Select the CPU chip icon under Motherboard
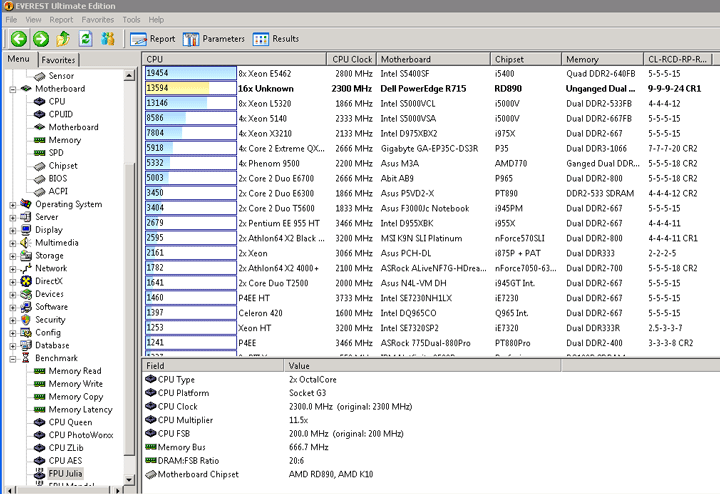 point(40,101)
